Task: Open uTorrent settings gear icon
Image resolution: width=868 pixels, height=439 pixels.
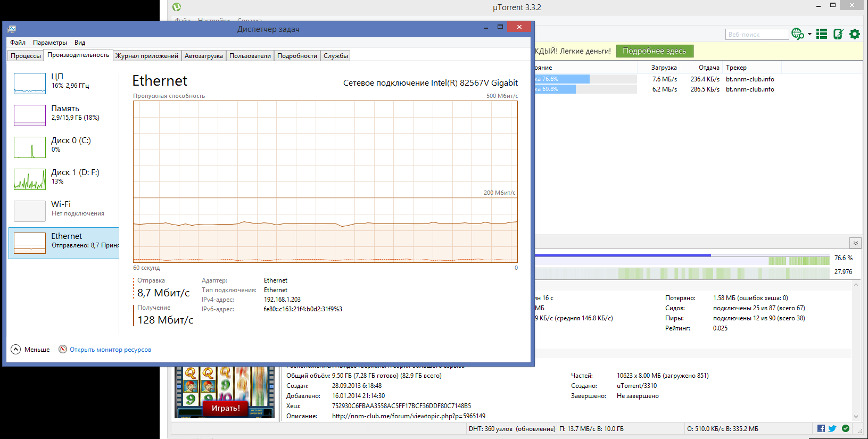Action: pos(855,34)
